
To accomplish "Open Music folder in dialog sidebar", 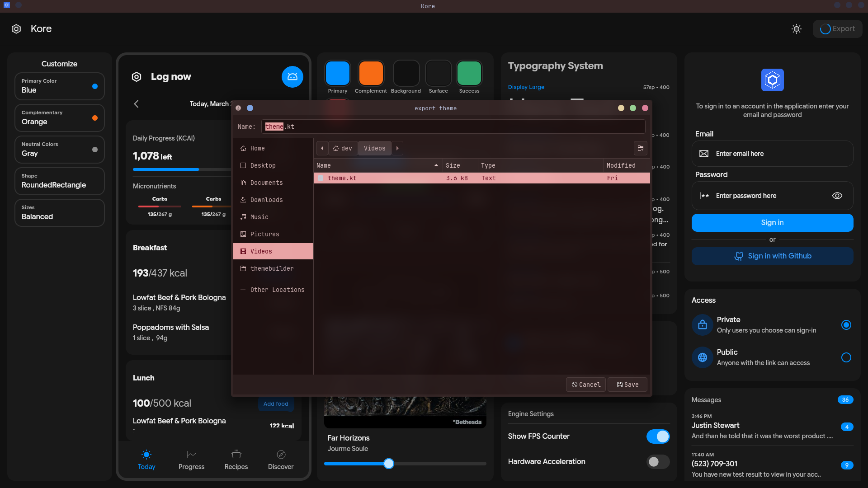I will point(273,217).
